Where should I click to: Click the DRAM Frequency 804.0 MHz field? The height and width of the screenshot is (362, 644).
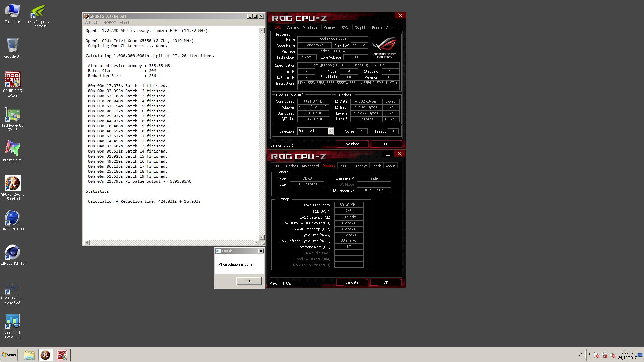coord(348,205)
